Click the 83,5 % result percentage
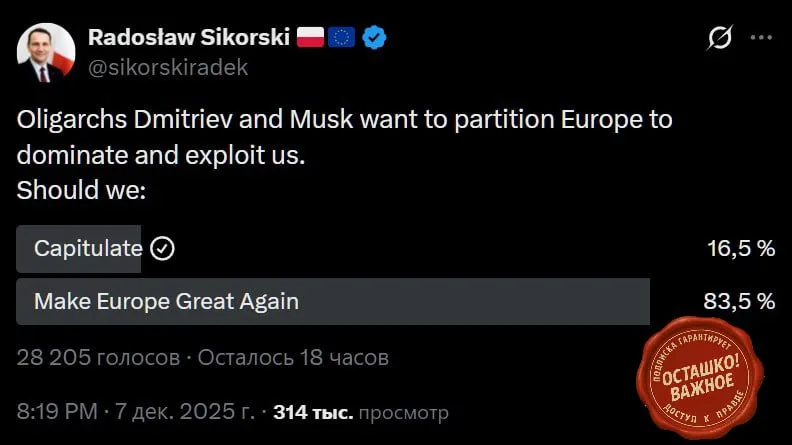The height and width of the screenshot is (445, 792). coord(741,300)
